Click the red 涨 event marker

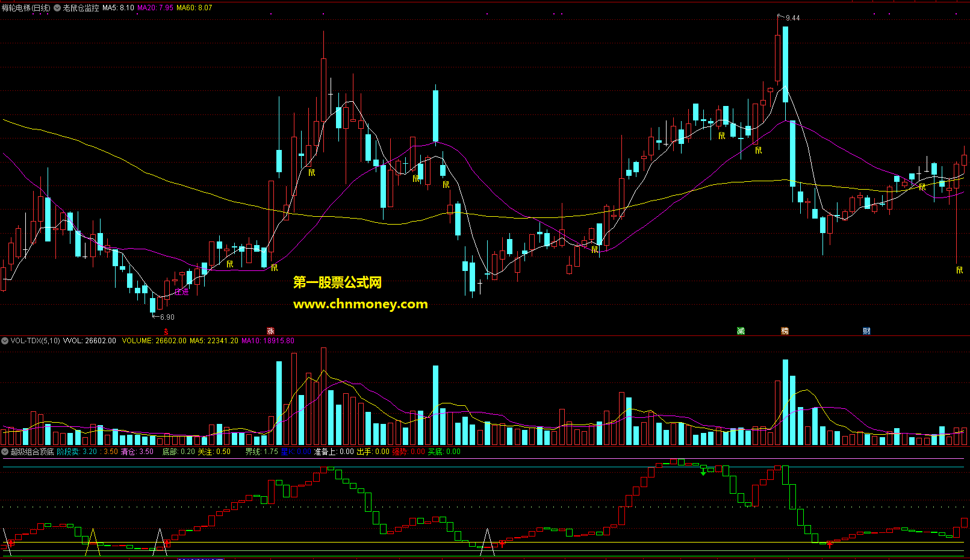click(270, 331)
